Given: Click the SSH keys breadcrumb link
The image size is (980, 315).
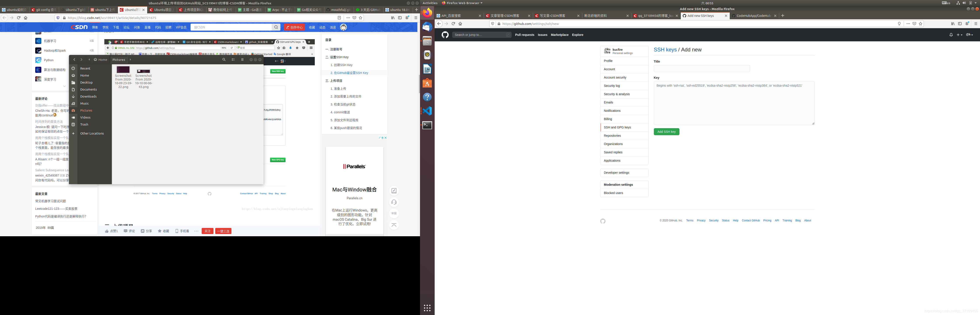Looking at the screenshot, I should pos(665,50).
